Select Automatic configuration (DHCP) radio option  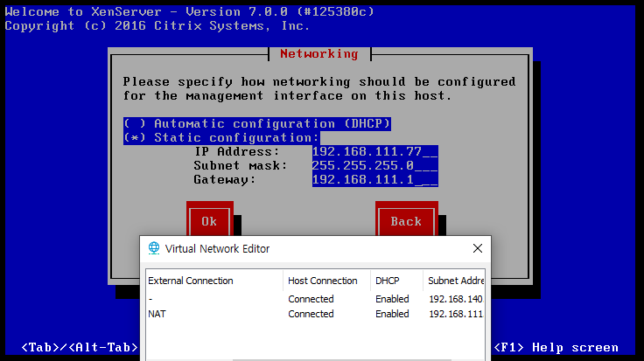pyautogui.click(x=257, y=123)
